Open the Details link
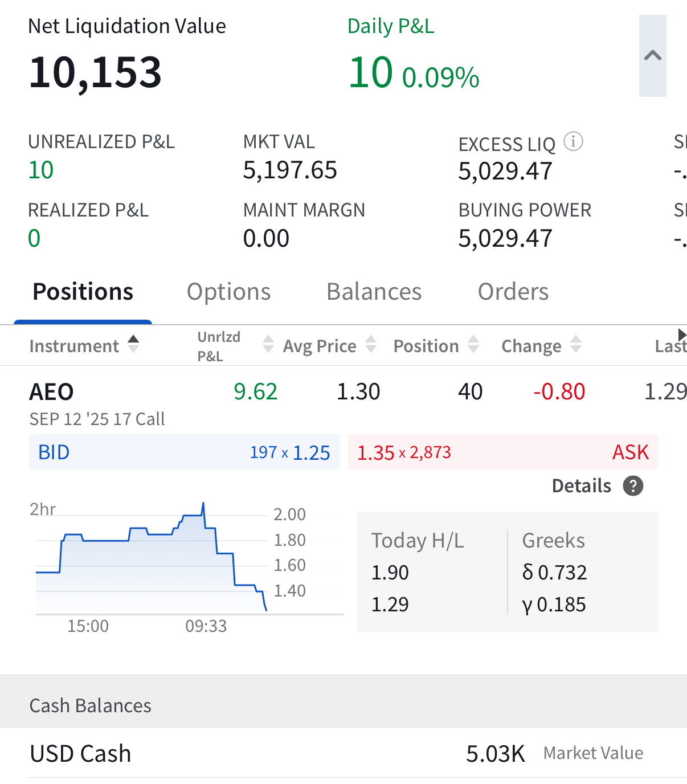687x784 pixels. [581, 486]
